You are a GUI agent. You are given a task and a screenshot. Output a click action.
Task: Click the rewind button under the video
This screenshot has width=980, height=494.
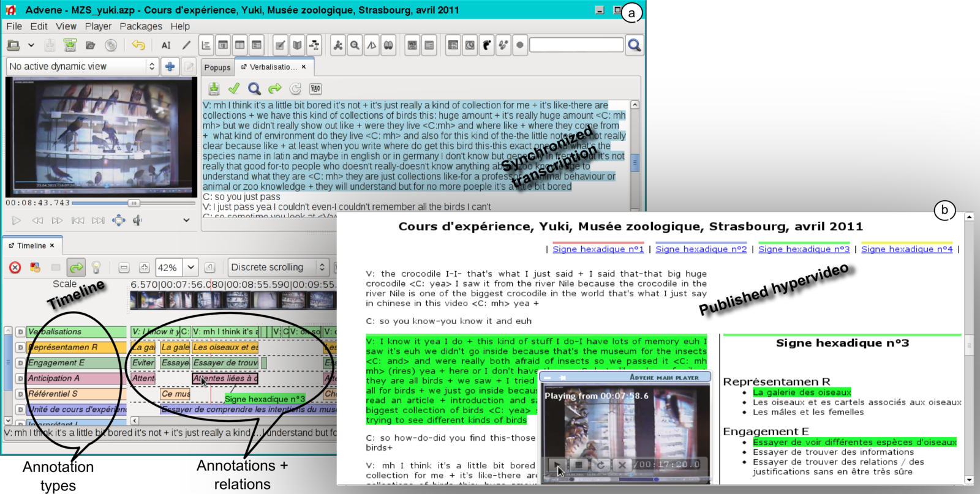point(37,220)
